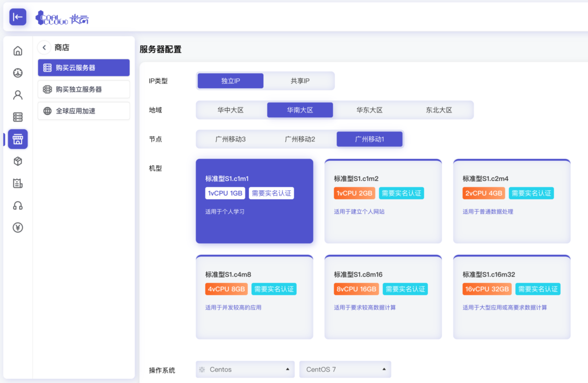
Task: Click the back chevron next to 商店
Action: click(44, 47)
